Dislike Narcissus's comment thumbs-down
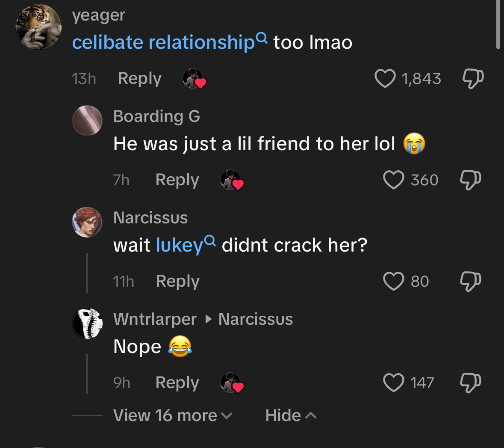Screen dimensions: 504x448 pos(471,282)
